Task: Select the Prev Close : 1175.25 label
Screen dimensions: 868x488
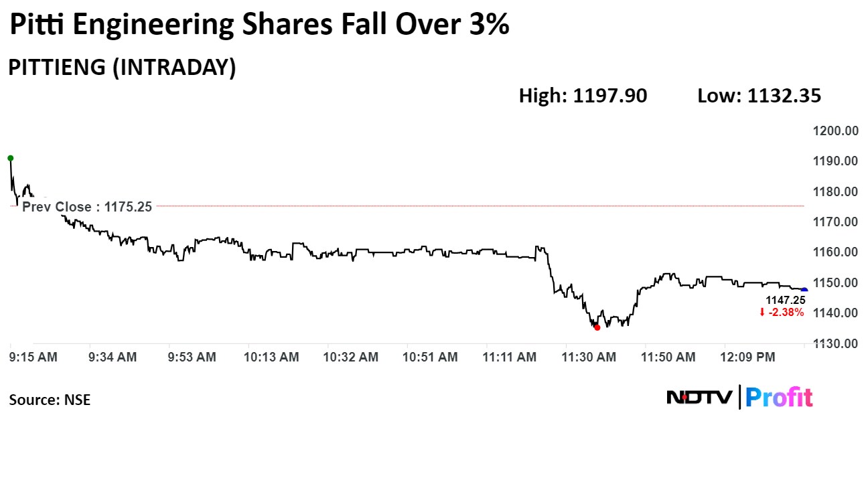Action: click(x=87, y=207)
